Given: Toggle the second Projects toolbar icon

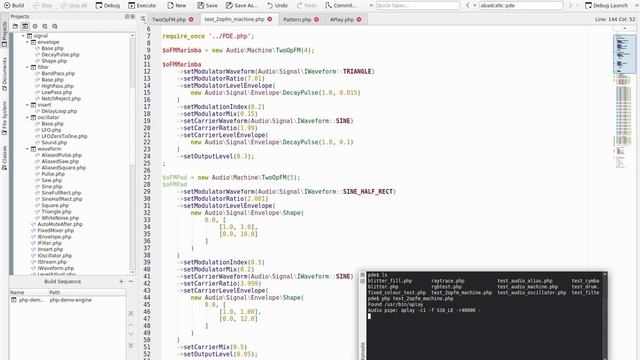Looking at the screenshot, I should point(25,26).
